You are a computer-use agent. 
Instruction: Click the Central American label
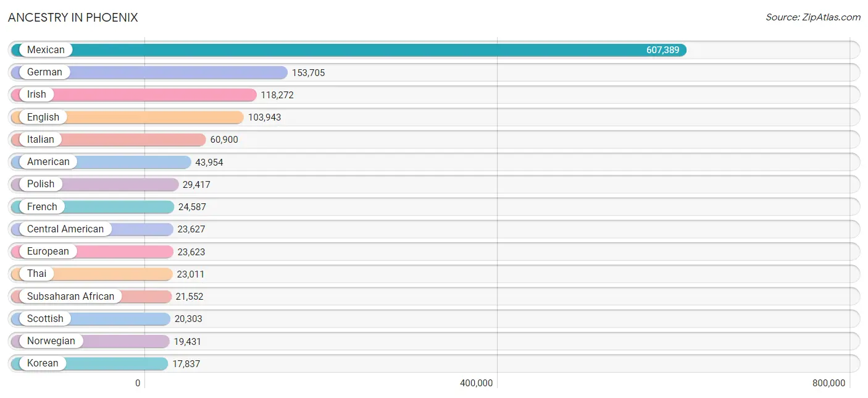(x=65, y=229)
